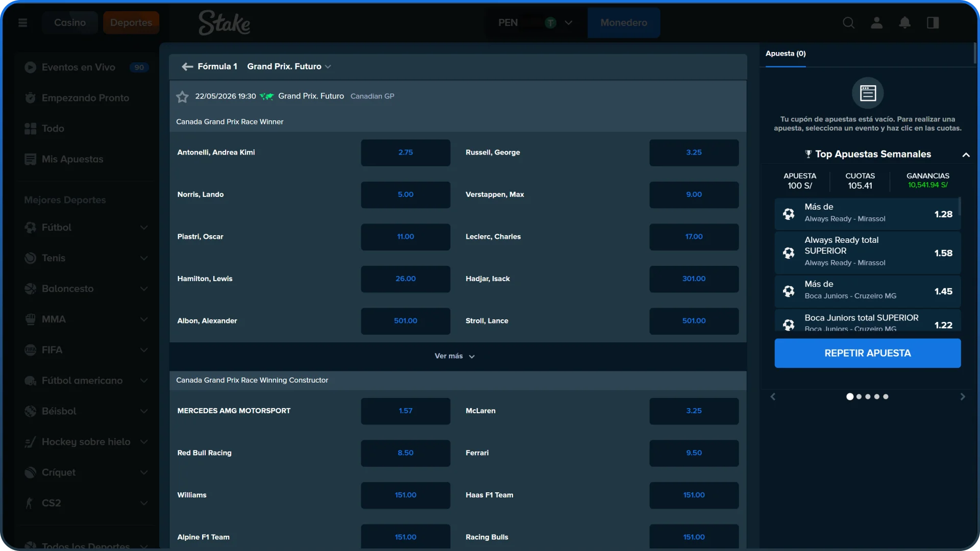This screenshot has width=980, height=551.
Task: Click the top bets list scrollbar
Action: 960,207
